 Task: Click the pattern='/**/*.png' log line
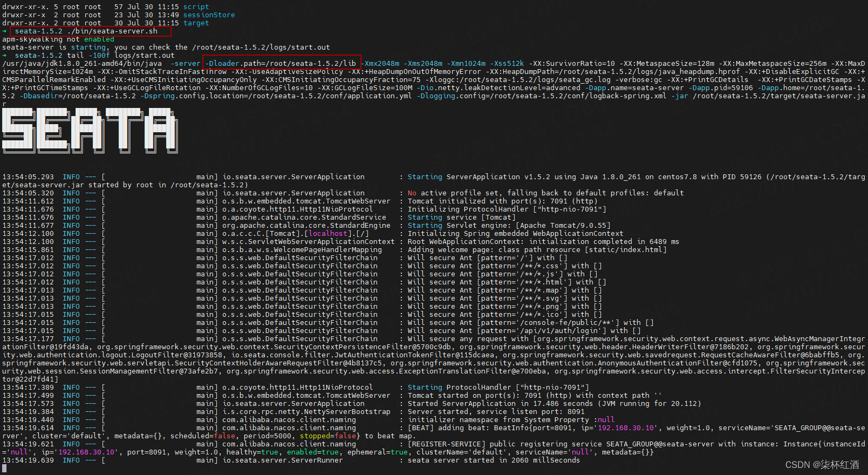302,307
